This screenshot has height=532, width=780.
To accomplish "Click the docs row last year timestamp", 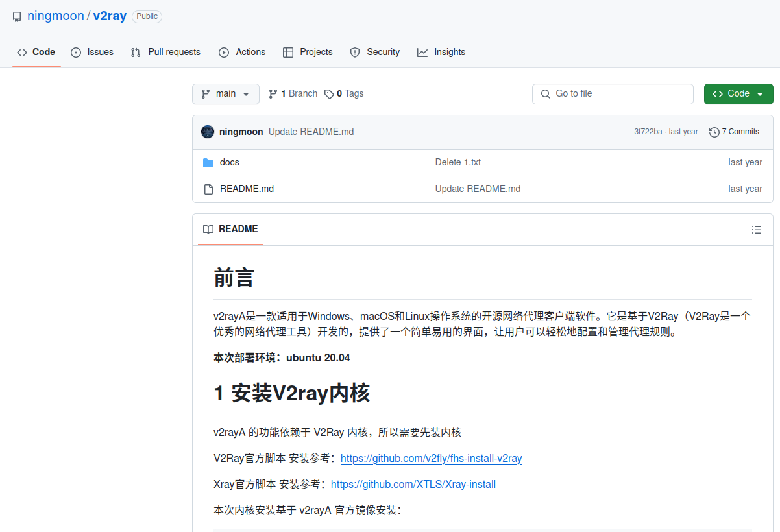I will click(745, 162).
